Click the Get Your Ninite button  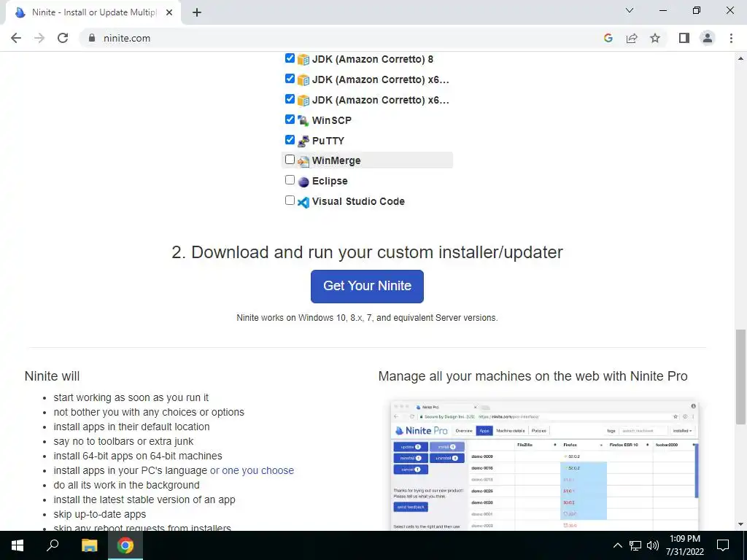click(367, 286)
